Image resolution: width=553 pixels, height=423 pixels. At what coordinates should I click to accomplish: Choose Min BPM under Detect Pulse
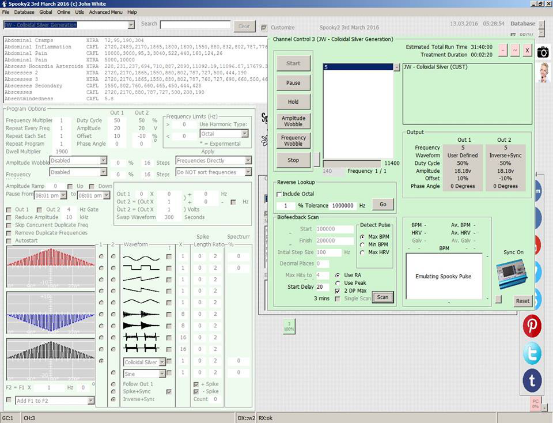362,244
